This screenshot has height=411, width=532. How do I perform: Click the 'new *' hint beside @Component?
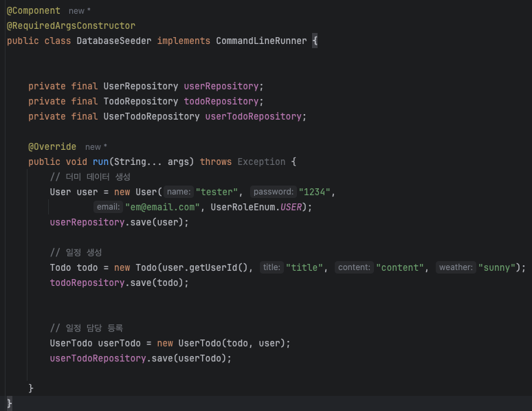tap(80, 11)
